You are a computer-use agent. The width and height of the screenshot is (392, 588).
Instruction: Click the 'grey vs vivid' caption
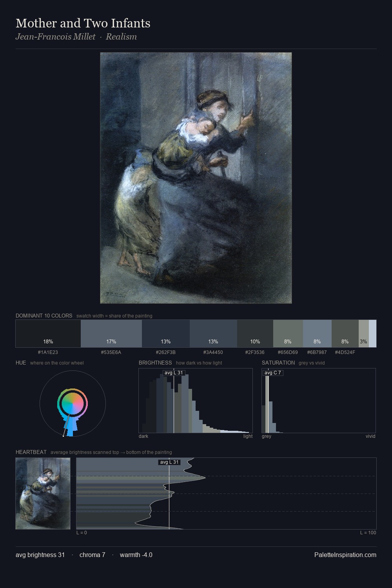(x=312, y=363)
